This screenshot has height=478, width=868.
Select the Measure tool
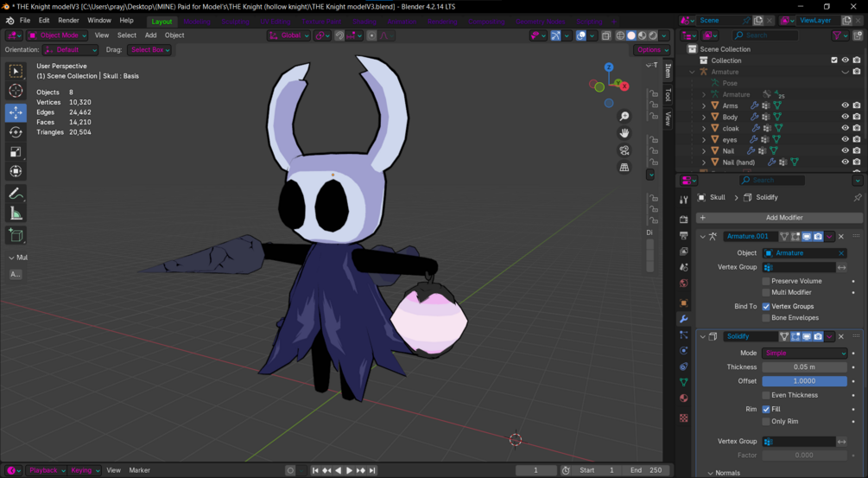16,214
